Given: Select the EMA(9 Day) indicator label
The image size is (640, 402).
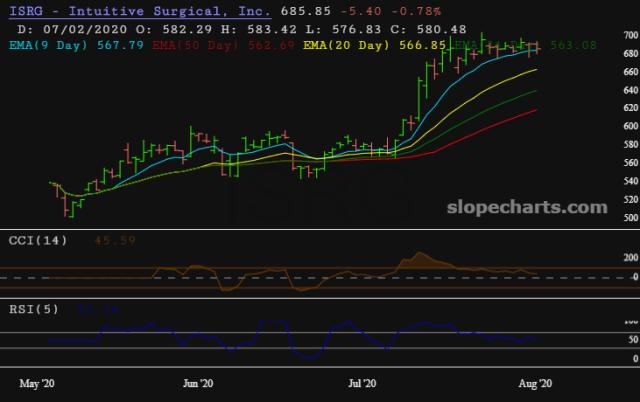Looking at the screenshot, I should click(x=45, y=44).
